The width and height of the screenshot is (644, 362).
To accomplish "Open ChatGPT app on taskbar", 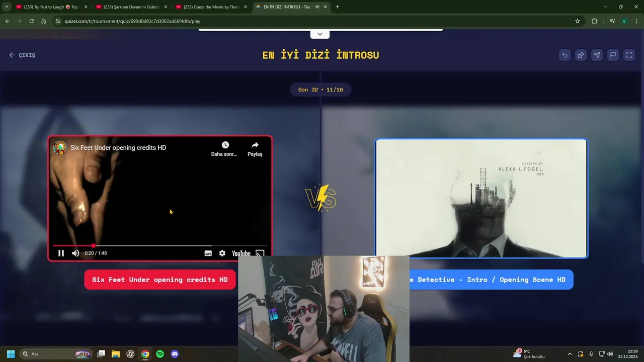I will (130, 354).
